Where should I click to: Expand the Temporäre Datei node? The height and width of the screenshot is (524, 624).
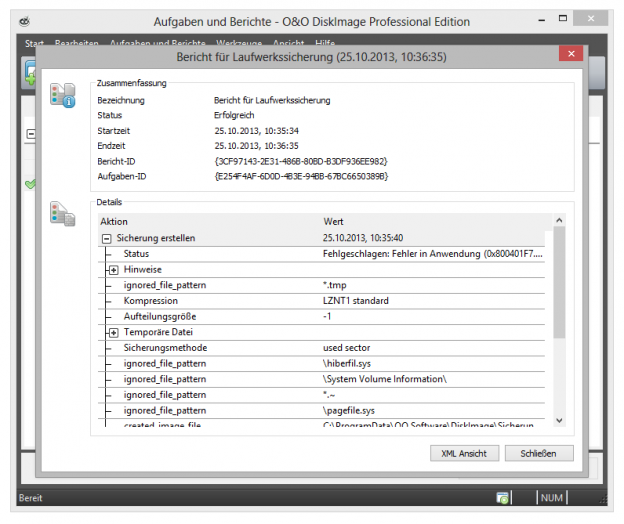[114, 332]
